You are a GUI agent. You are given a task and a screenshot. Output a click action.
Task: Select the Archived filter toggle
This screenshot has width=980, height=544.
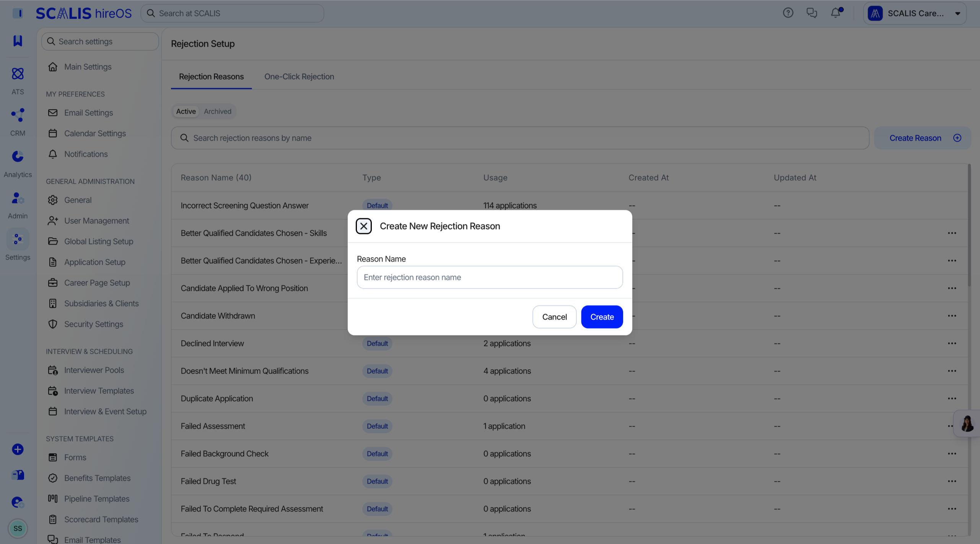pos(217,111)
